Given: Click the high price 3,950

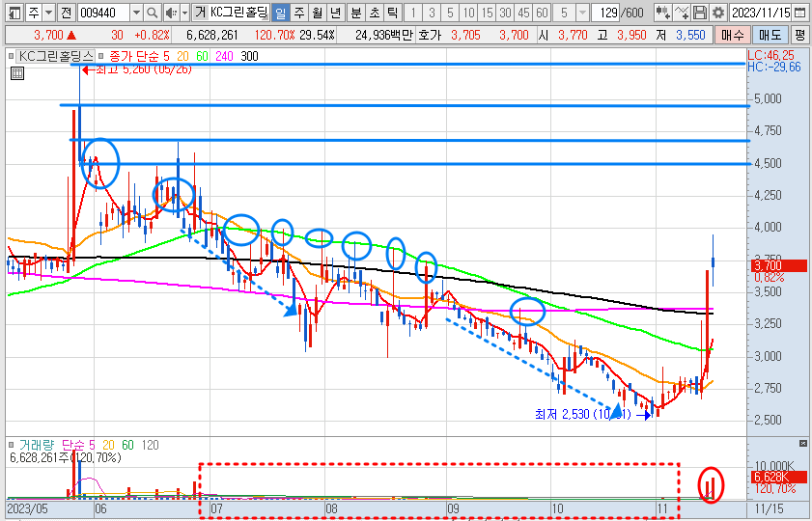Looking at the screenshot, I should pyautogui.click(x=631, y=35).
